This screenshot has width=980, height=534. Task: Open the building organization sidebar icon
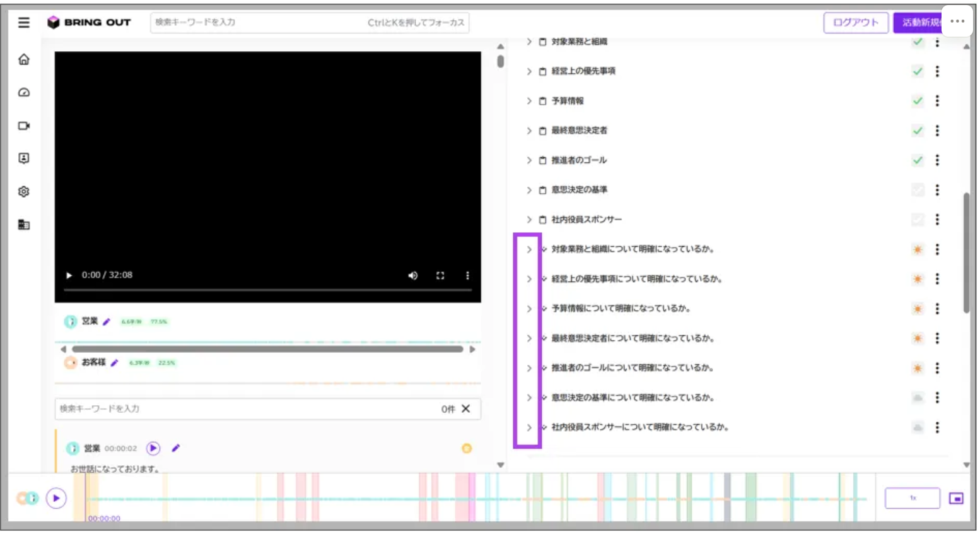24,225
